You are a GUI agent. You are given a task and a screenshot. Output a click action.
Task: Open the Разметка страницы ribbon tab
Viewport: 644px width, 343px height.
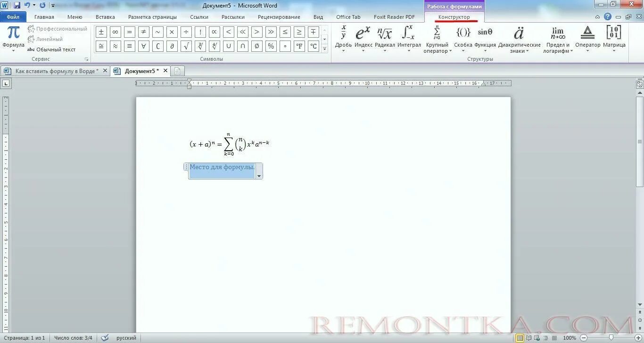click(152, 17)
